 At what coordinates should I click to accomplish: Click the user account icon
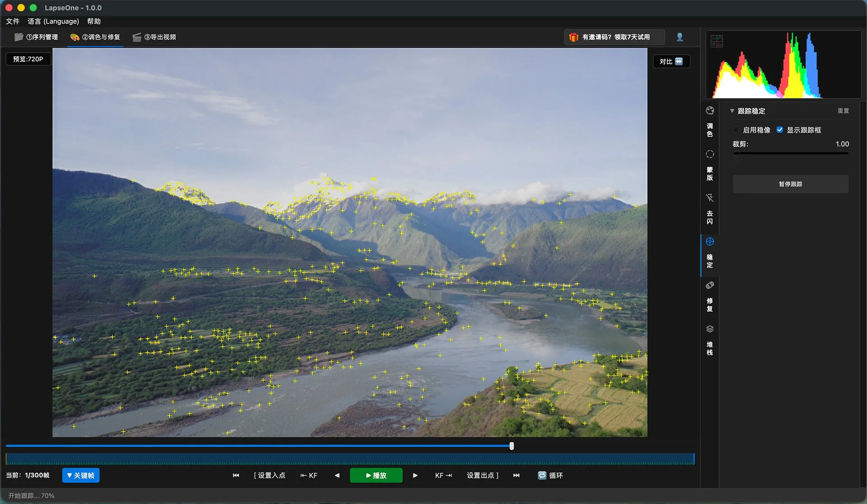tap(680, 37)
